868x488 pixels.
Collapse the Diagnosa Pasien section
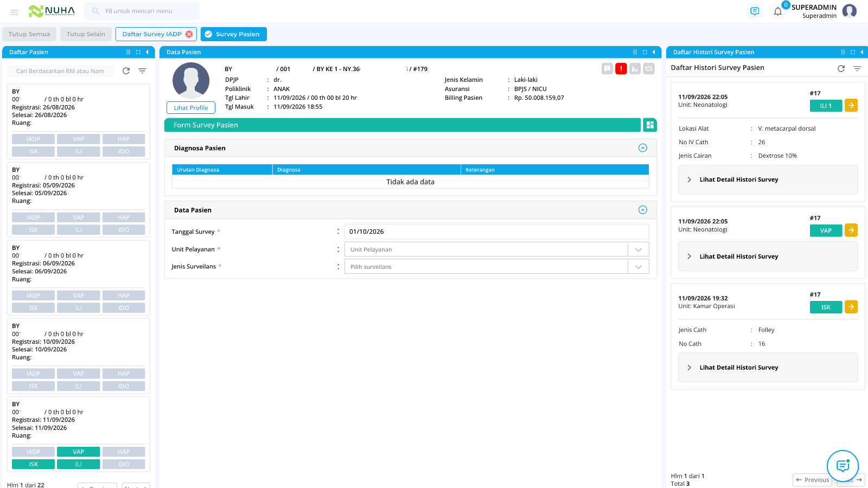coord(643,148)
